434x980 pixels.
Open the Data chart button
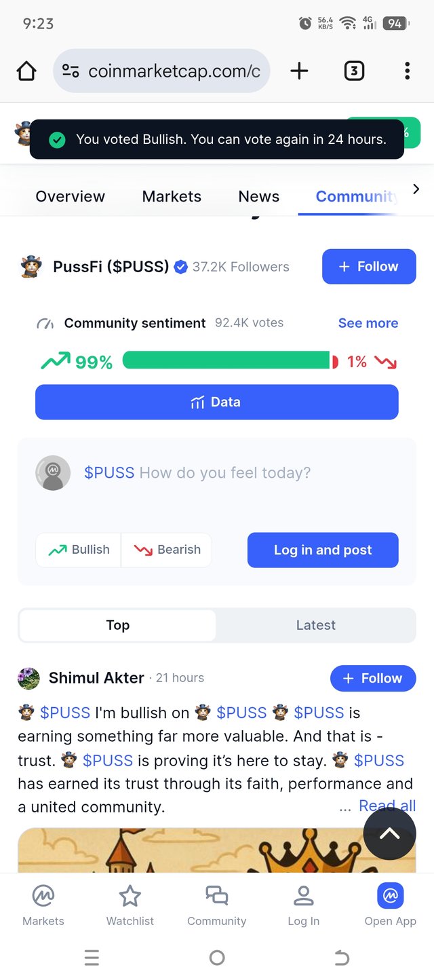tap(217, 402)
